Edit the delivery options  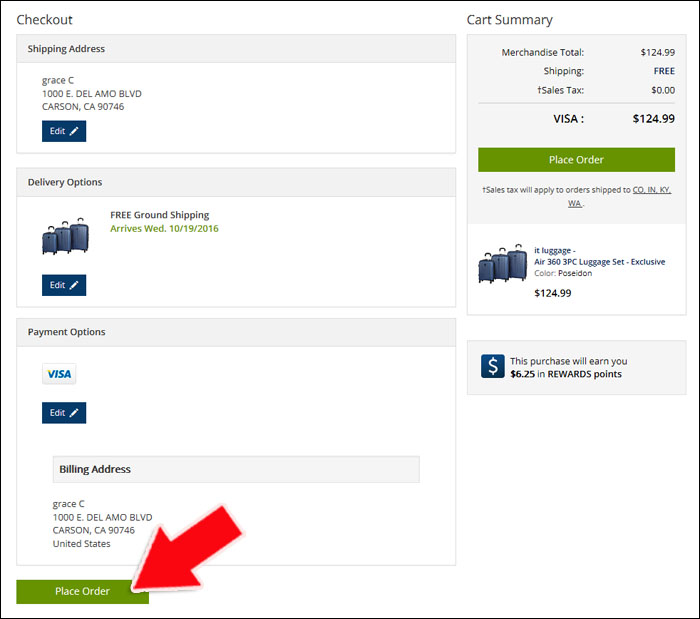(x=64, y=285)
